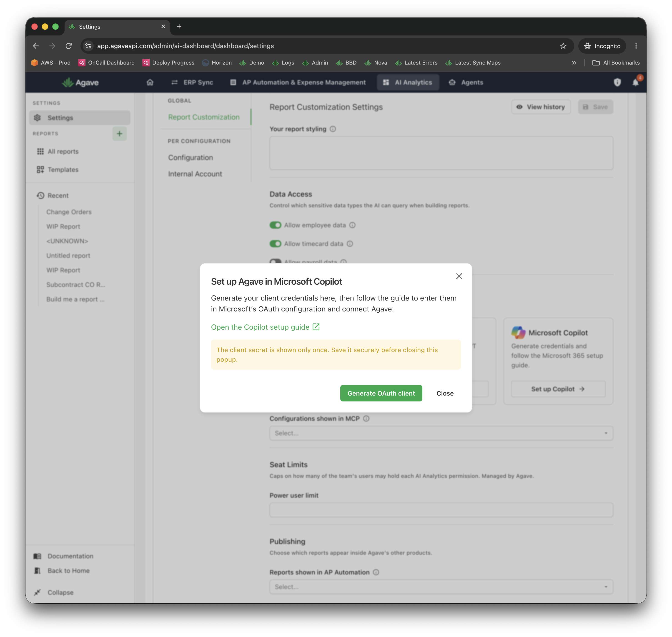Select Report Customization in settings nav

[x=204, y=117]
